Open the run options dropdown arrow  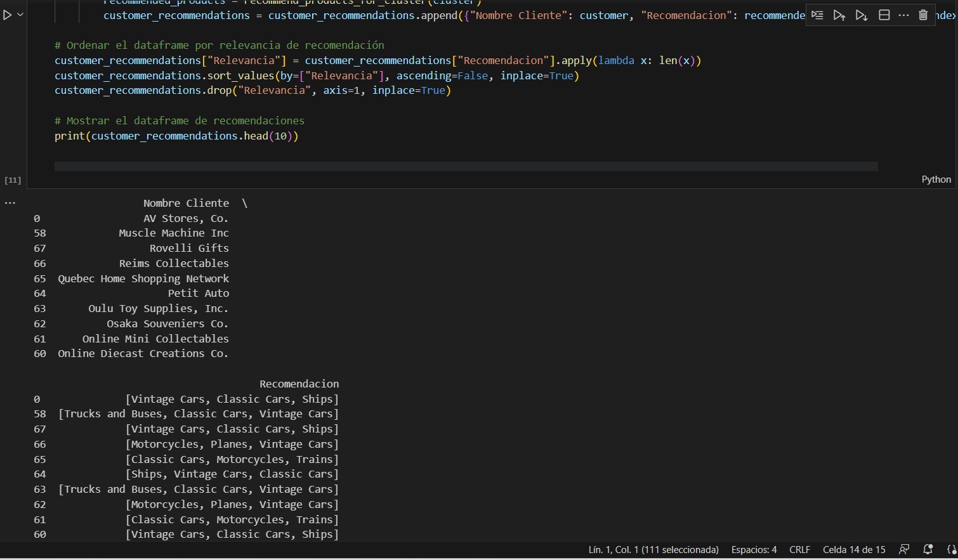20,15
